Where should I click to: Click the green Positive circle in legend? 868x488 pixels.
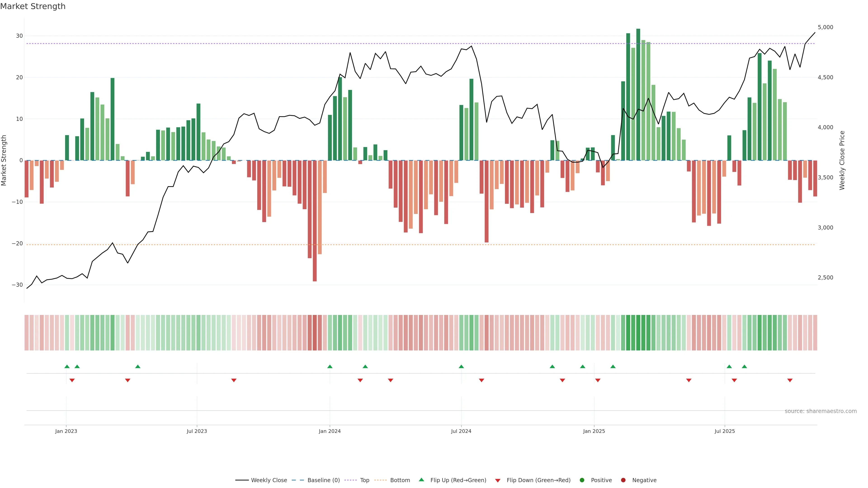coord(582,480)
